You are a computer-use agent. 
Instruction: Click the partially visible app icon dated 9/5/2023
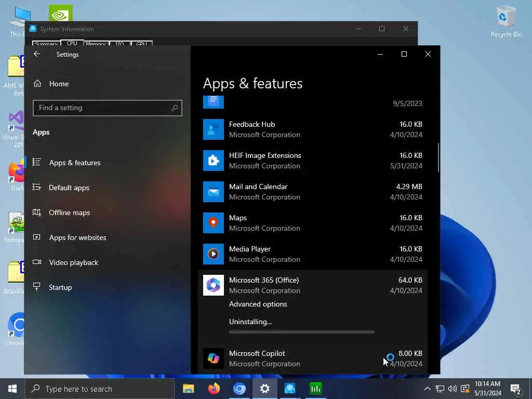click(214, 102)
